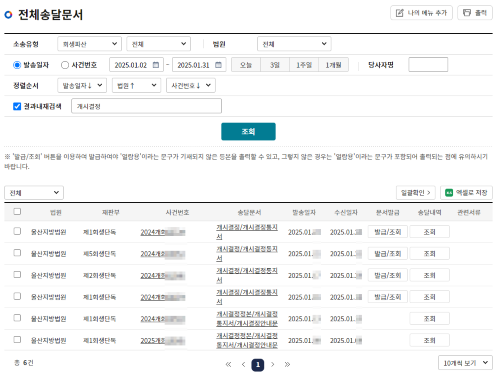Open the case number link of 제5회생단독 row
This screenshot has height=376, width=500.
click(x=163, y=254)
